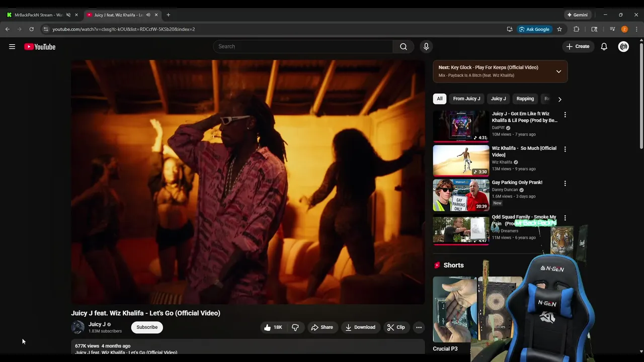The image size is (644, 362).
Task: Dislike the Let's Go video
Action: point(295,327)
